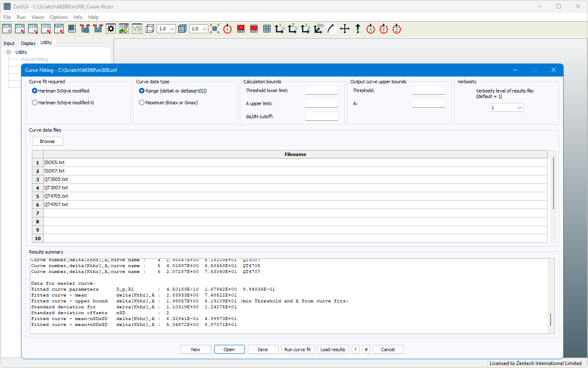Select the wireframe cube view icon
The width and height of the screenshot is (588, 368).
pyautogui.click(x=150, y=29)
